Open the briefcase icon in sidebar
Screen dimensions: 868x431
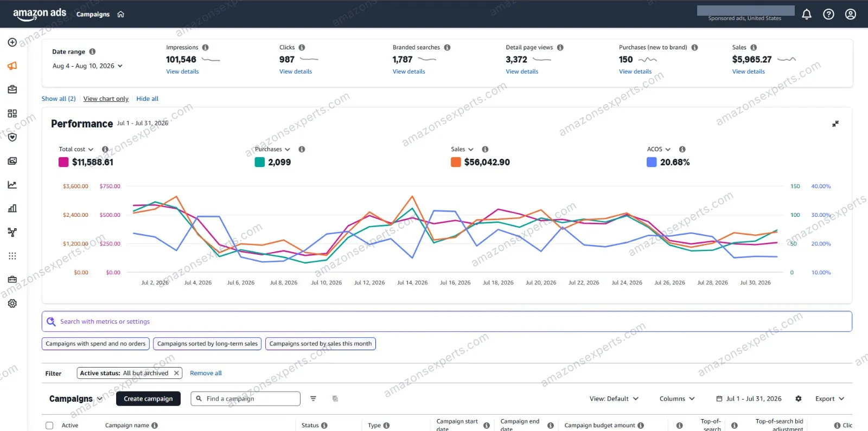[x=12, y=89]
